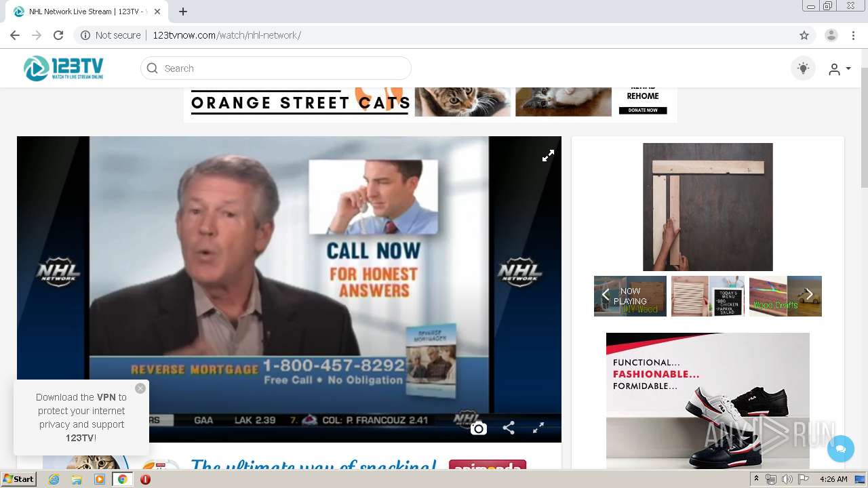Launch Internet Explorer from taskbar
Viewport: 868px width, 488px height.
click(54, 479)
